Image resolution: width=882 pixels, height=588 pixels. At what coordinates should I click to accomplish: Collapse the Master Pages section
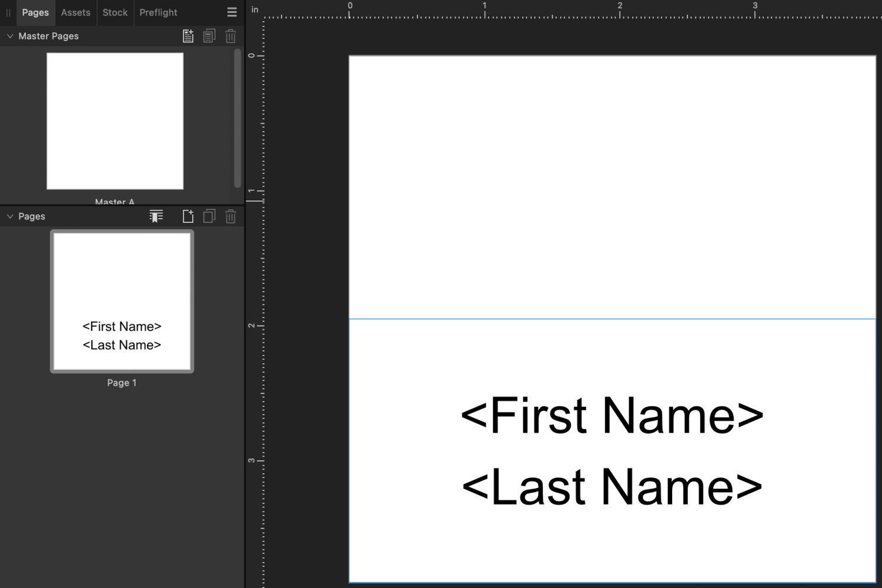9,36
